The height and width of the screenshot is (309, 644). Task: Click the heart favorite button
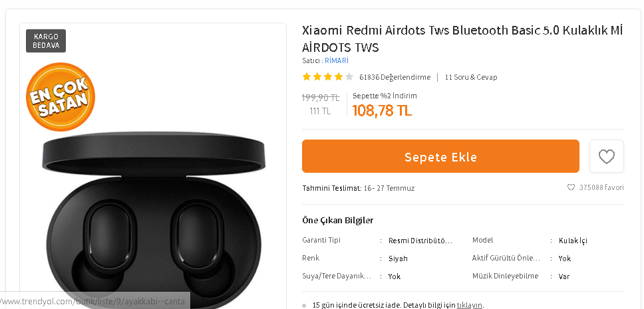(606, 156)
